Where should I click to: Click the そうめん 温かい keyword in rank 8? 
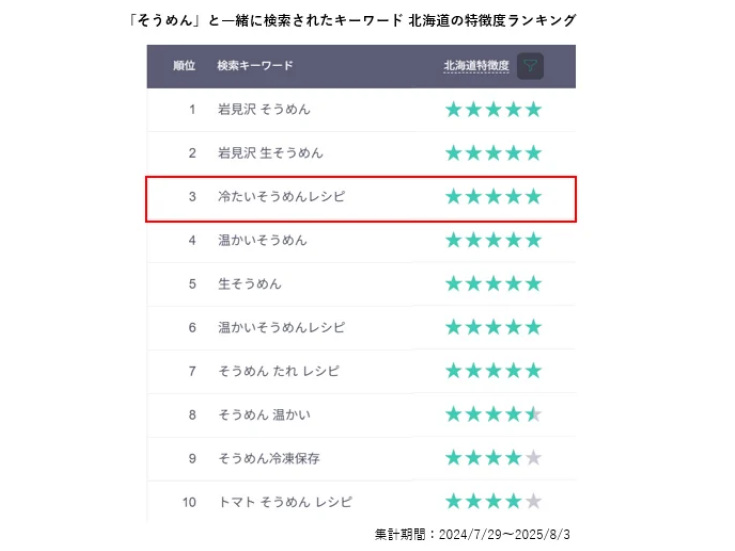click(264, 415)
